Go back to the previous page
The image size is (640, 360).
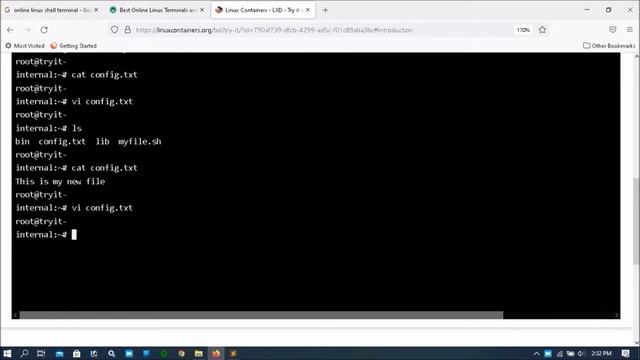pos(10,30)
